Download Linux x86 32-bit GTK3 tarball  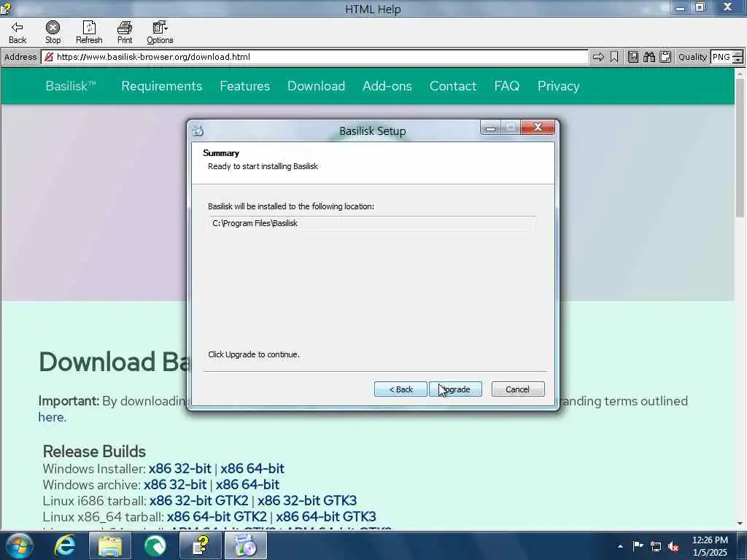coord(307,500)
